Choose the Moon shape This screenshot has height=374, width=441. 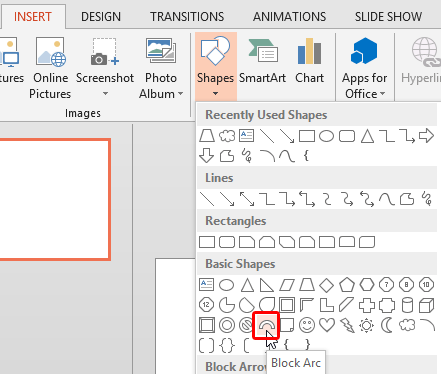click(x=387, y=325)
